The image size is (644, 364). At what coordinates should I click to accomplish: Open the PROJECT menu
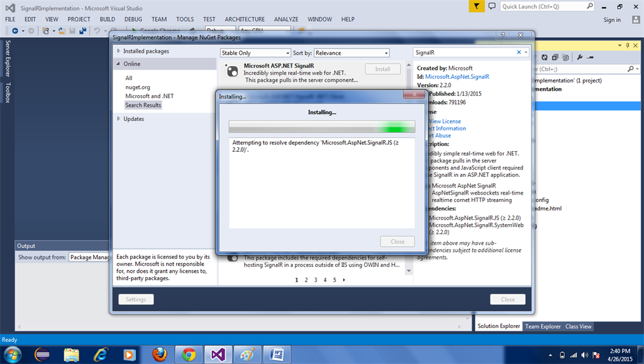[79, 19]
